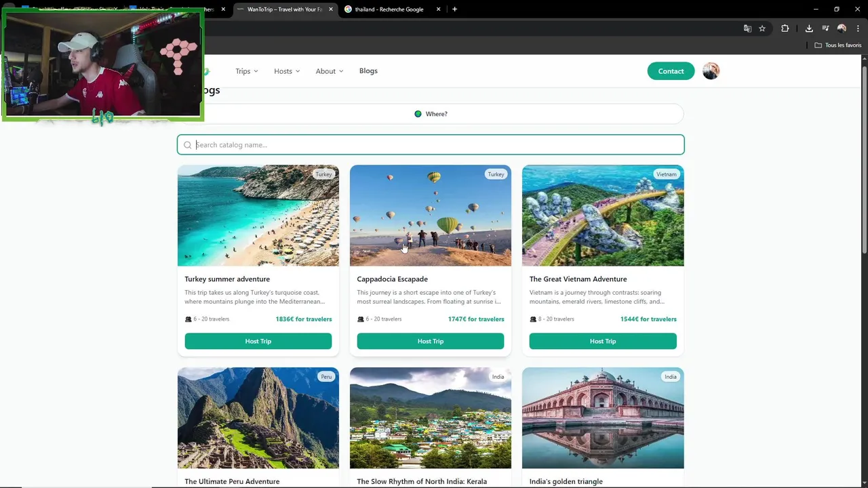The image size is (868, 488).
Task: Open the India golden triangle tomb image
Action: [603, 418]
